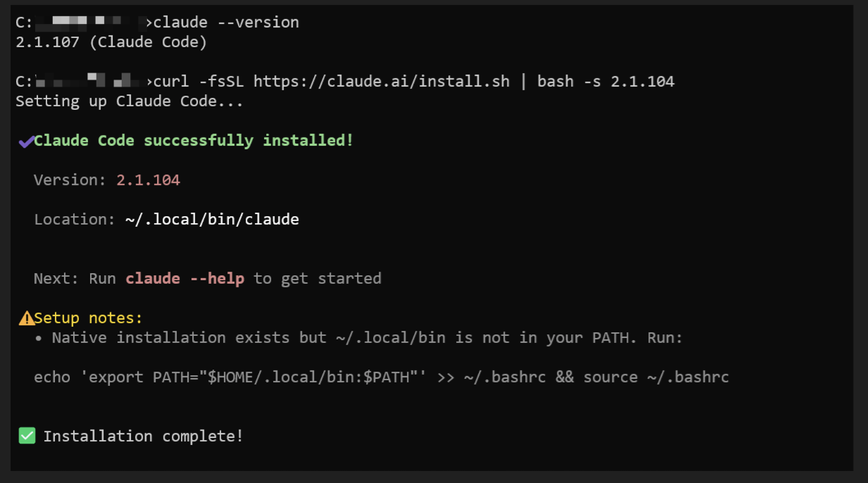
Task: Open the claude.ai install.sh URL
Action: tap(381, 82)
